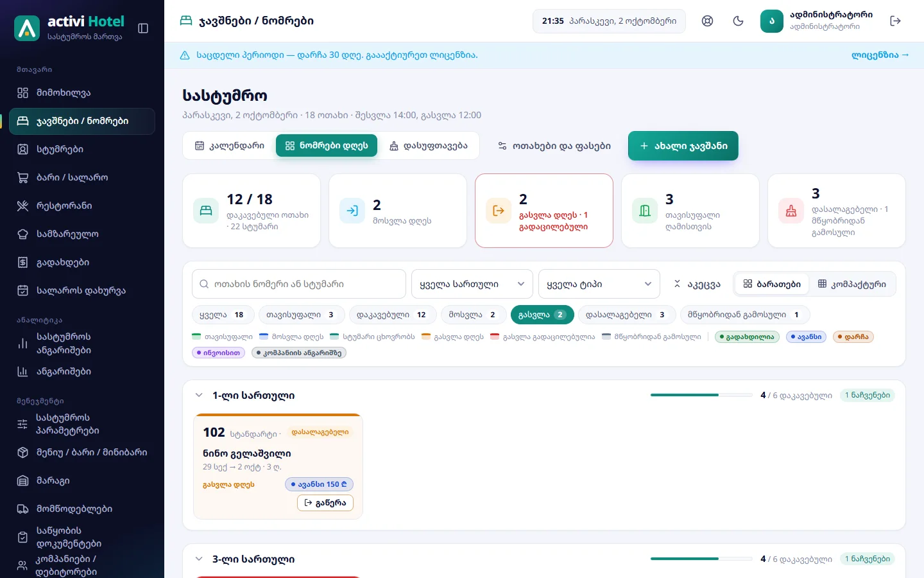Open the support lifebuoy icon
924x578 pixels.
click(x=707, y=21)
